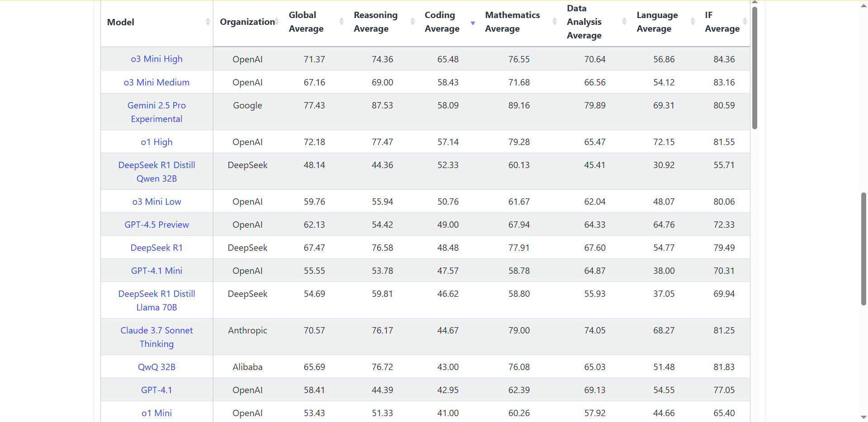Open QwQ 32B model link
868x422 pixels.
point(156,367)
